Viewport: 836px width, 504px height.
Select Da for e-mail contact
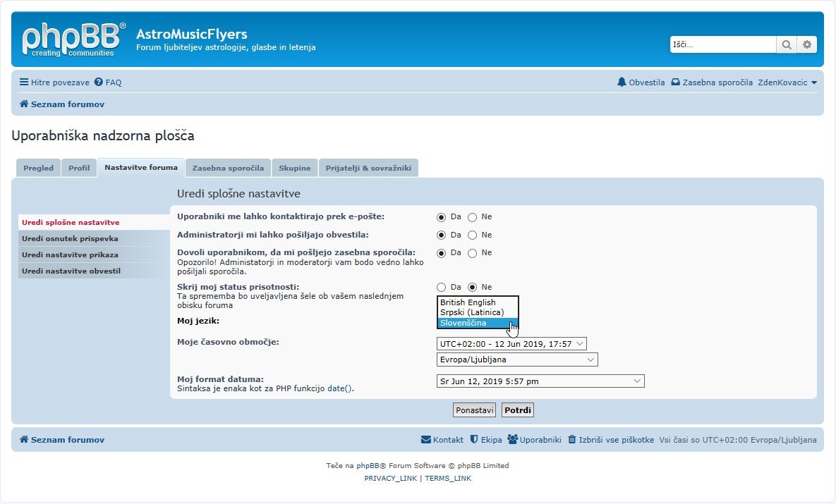(x=441, y=217)
